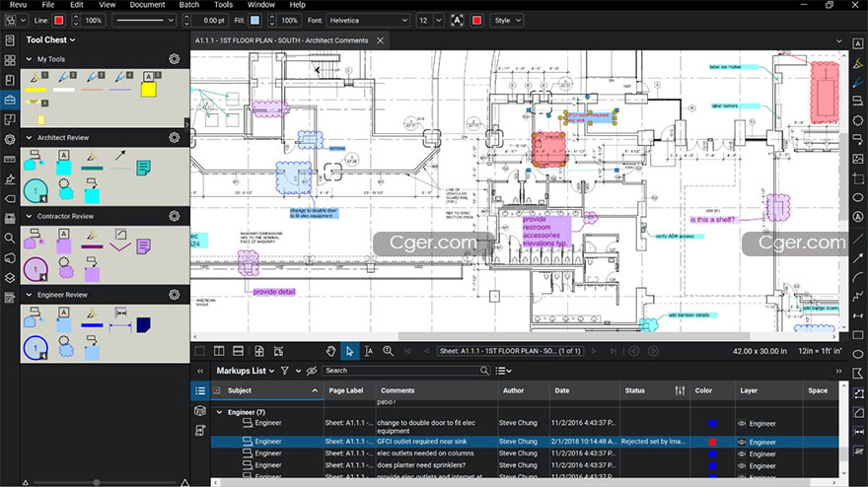
Task: Open the Style dropdown
Action: tap(507, 21)
